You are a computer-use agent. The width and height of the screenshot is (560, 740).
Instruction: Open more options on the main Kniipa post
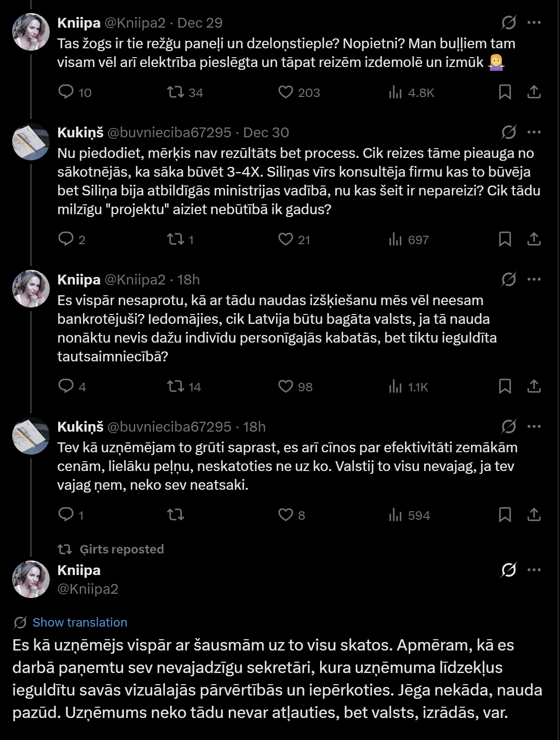(x=534, y=570)
